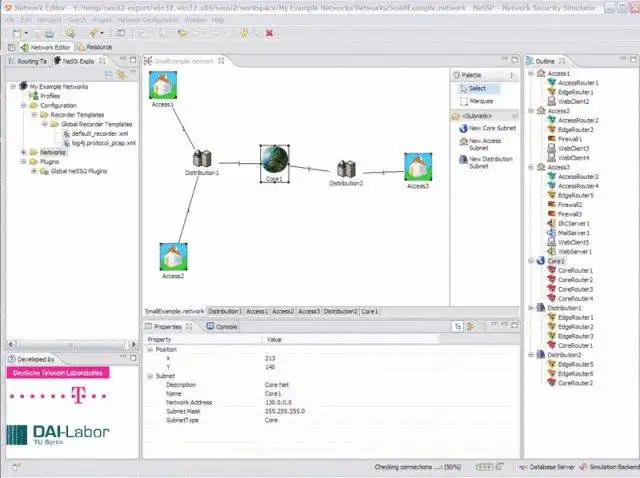Screen dimensions: 640x478
Task: Click the red X toolbar icon
Action: pyautogui.click(x=269, y=33)
